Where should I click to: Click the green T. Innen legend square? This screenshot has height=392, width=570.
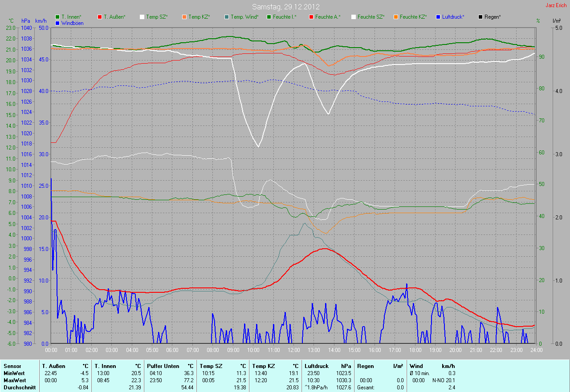point(57,17)
